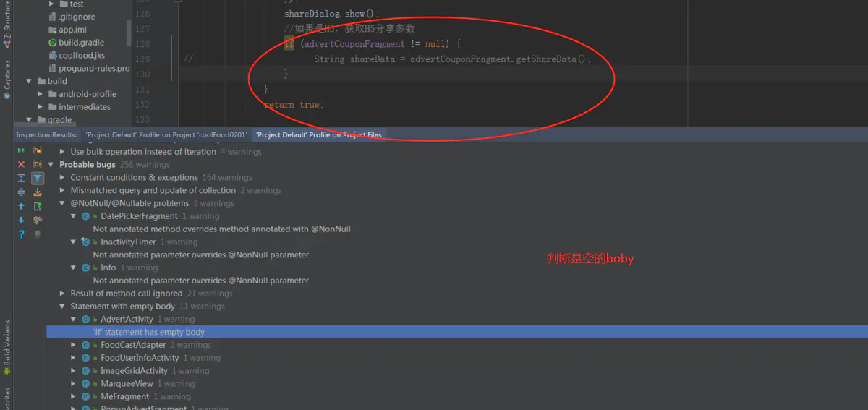The height and width of the screenshot is (410, 868).
Task: Collapse @NotNull/@Nullable problems node
Action: click(62, 203)
